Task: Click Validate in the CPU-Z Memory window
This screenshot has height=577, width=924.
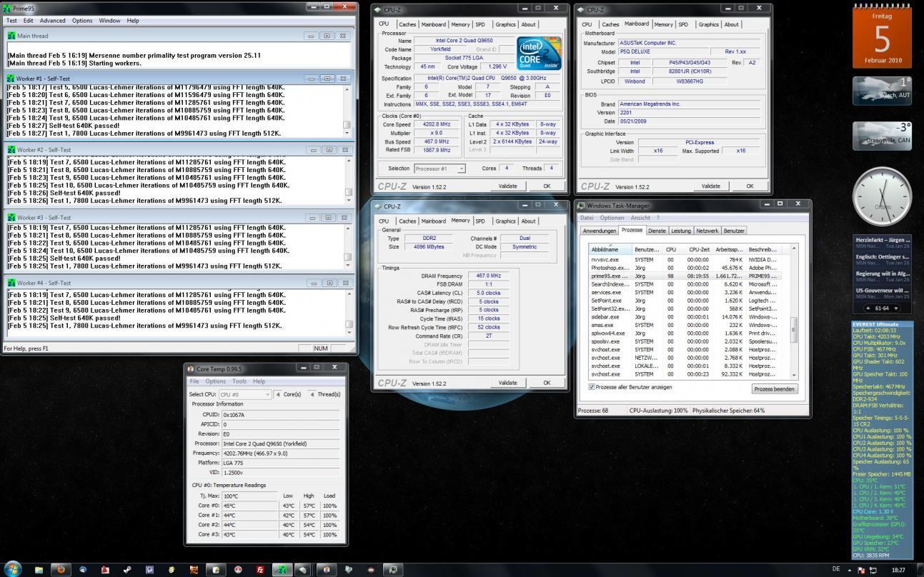Action: [x=507, y=383]
